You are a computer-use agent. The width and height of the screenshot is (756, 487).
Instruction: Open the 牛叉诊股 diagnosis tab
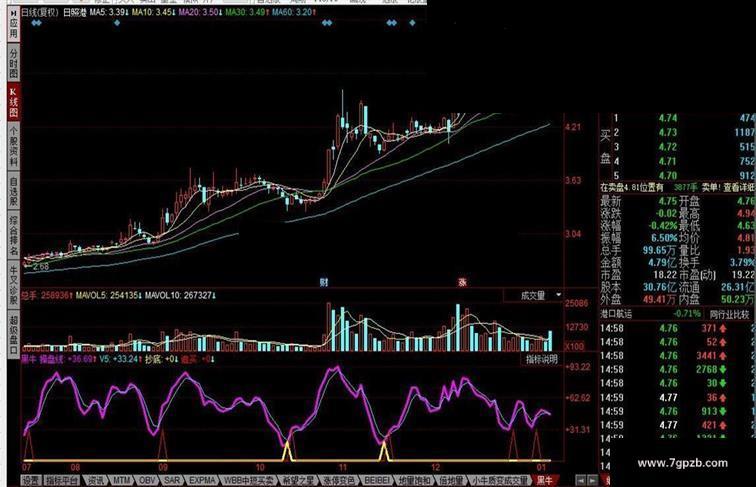(14, 285)
